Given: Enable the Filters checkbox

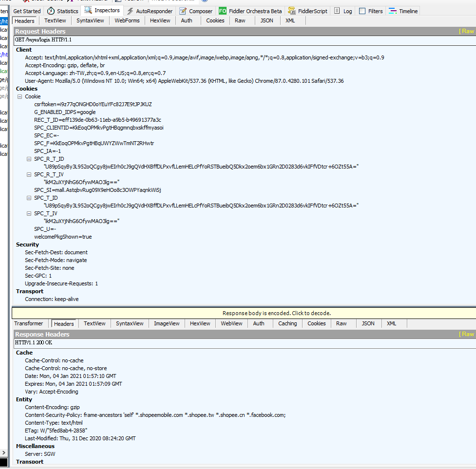Looking at the screenshot, I should [x=362, y=11].
